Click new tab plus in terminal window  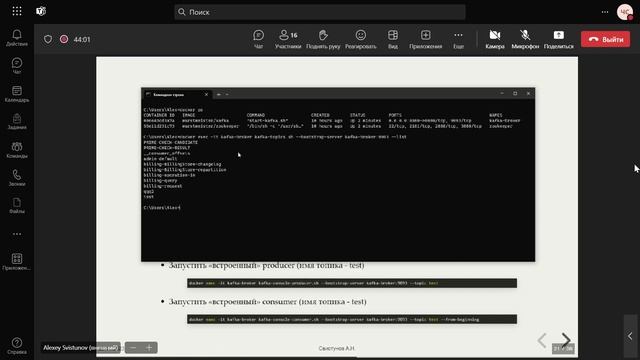pyautogui.click(x=219, y=94)
